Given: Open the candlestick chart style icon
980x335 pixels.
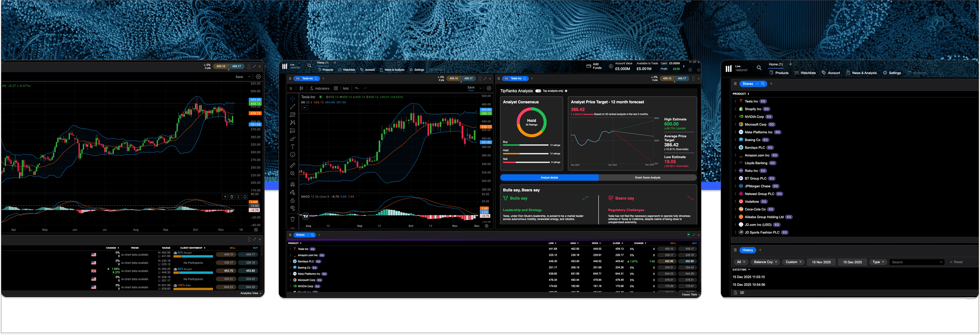Looking at the screenshot, I should tap(301, 88).
